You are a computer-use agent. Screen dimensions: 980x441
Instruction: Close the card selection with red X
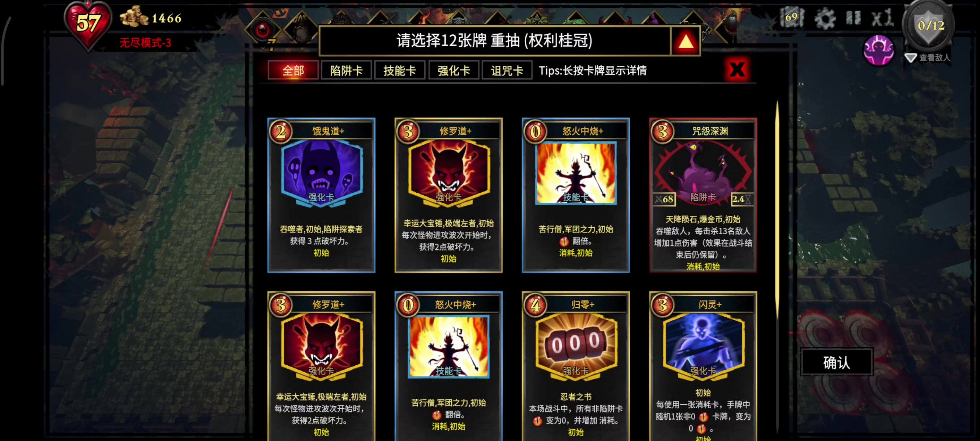coord(737,70)
